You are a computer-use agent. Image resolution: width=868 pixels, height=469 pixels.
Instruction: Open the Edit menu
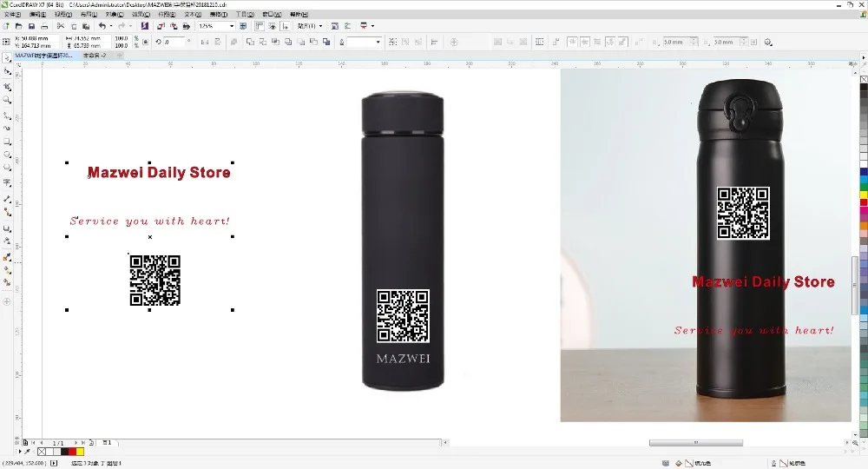37,15
